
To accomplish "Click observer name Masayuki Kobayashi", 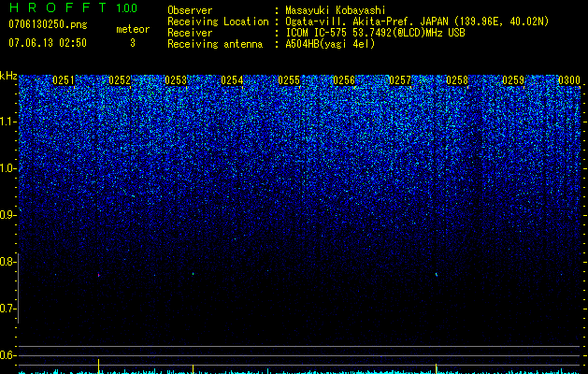I will pos(335,10).
